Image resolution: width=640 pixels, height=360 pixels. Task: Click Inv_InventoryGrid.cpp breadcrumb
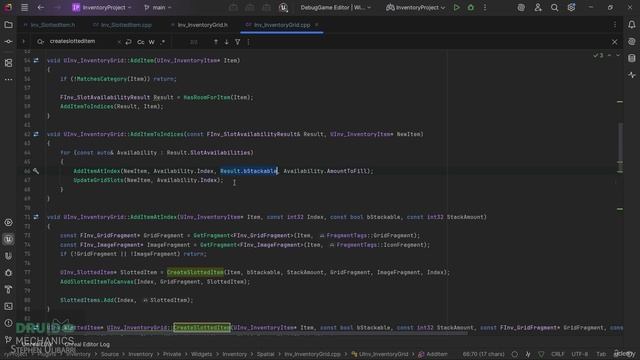pyautogui.click(x=312, y=354)
